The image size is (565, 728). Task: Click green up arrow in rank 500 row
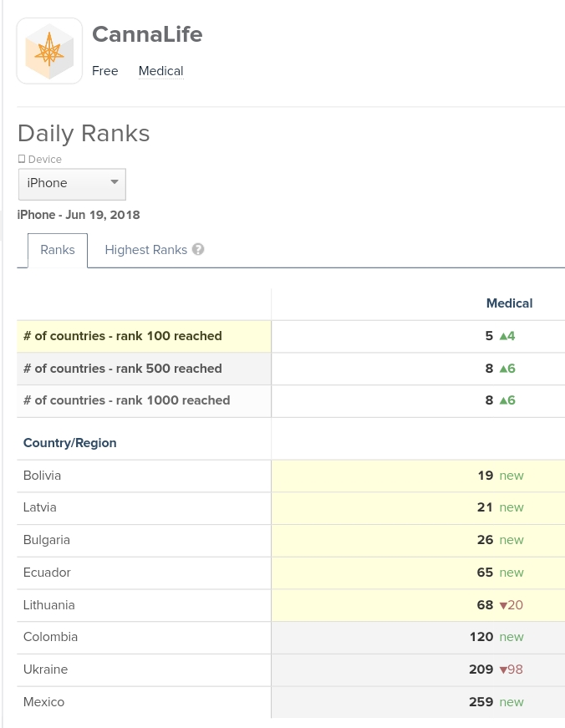503,369
